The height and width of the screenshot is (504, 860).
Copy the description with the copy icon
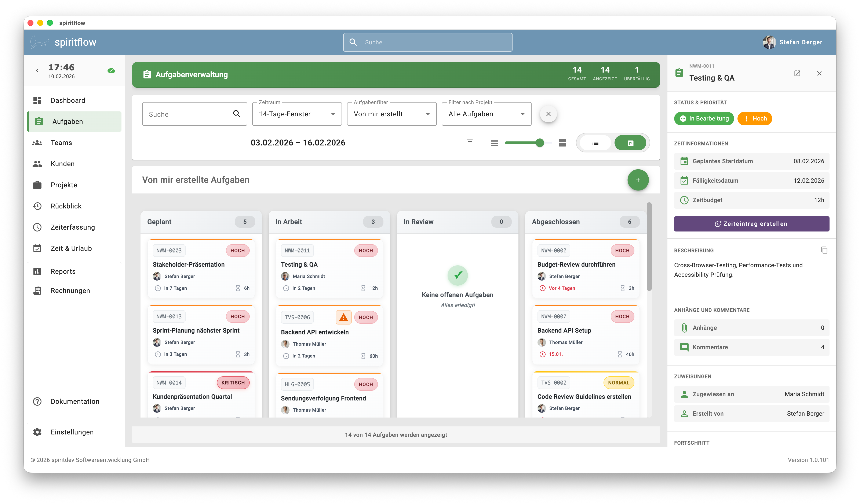click(x=824, y=250)
